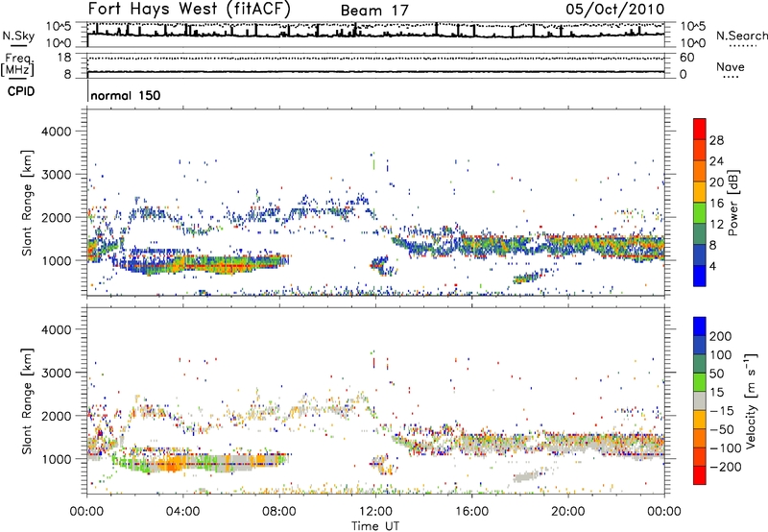Click the red segment of the Power color bar

coord(700,129)
